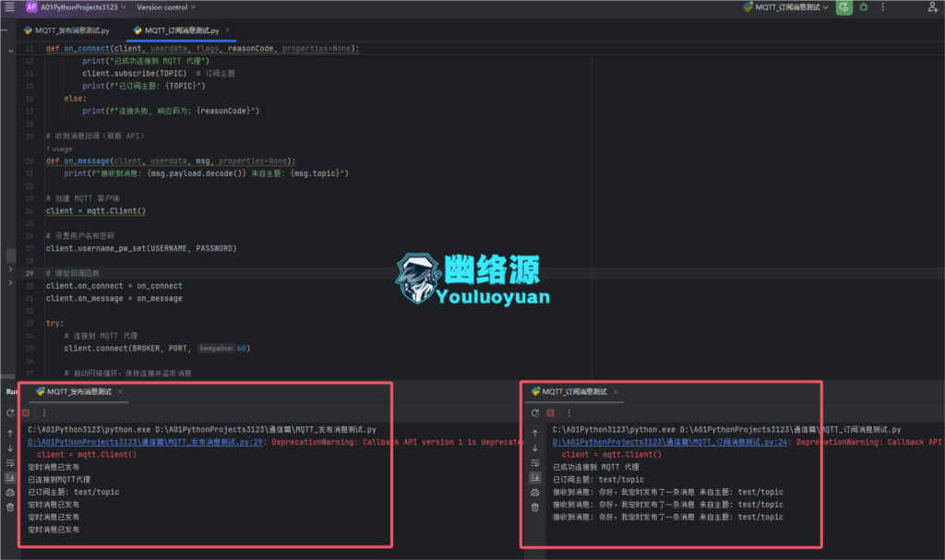945x560 pixels.
Task: Clear all output in left run console
Action: (x=10, y=507)
